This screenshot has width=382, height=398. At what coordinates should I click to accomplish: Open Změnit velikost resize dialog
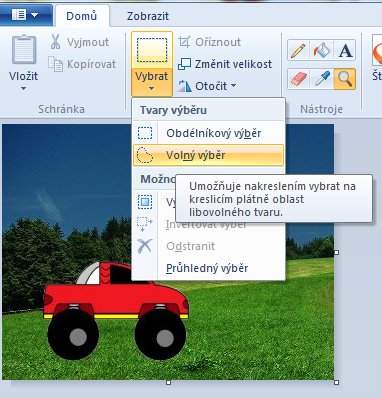[225, 64]
